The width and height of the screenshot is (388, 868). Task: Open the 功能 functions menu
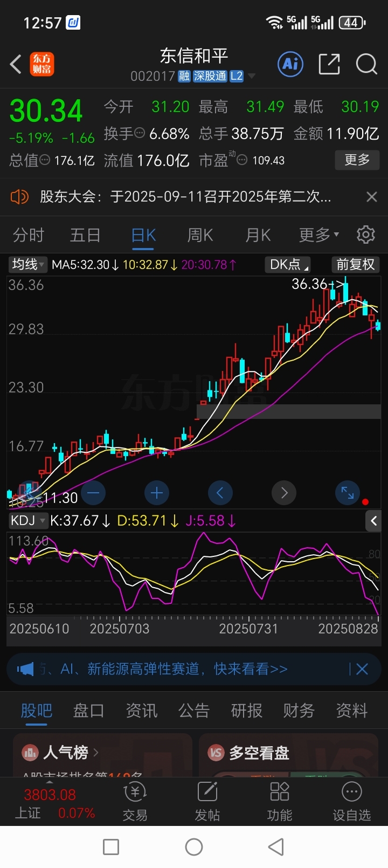pyautogui.click(x=279, y=802)
